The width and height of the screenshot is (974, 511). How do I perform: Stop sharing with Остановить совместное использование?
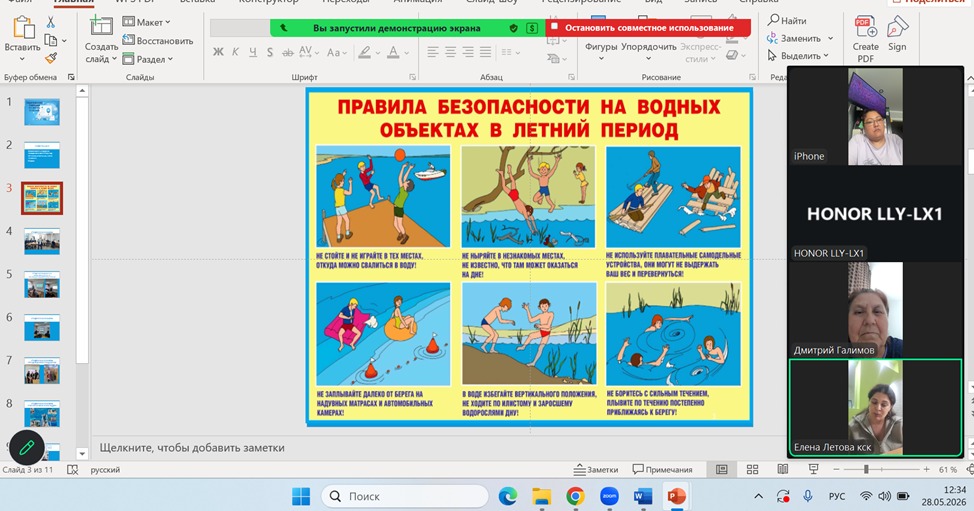coord(649,28)
